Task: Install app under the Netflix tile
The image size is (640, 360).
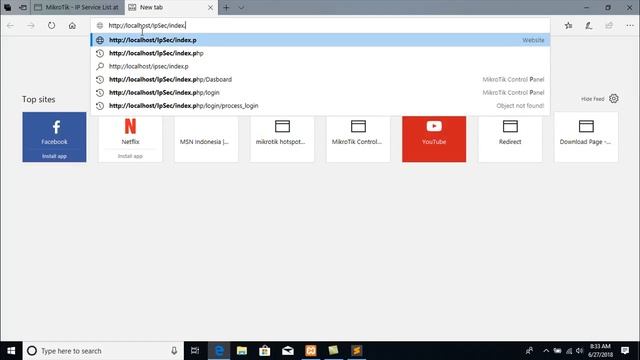Action: [130, 156]
